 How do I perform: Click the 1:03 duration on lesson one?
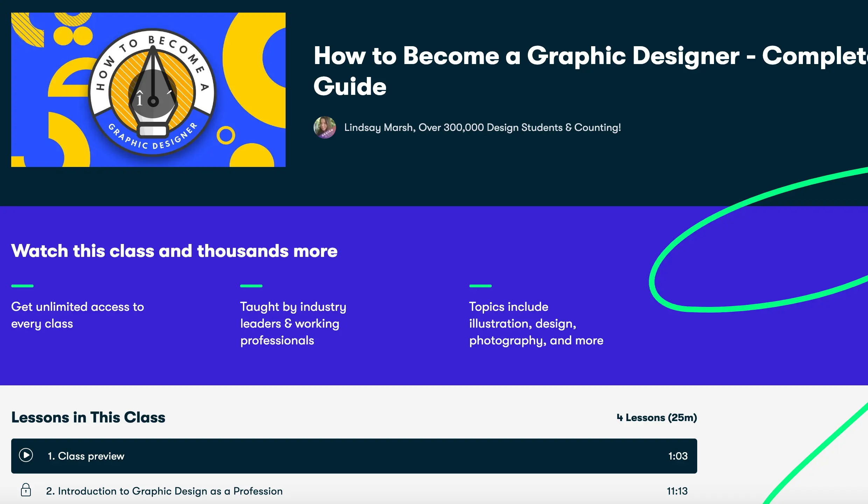pyautogui.click(x=678, y=456)
